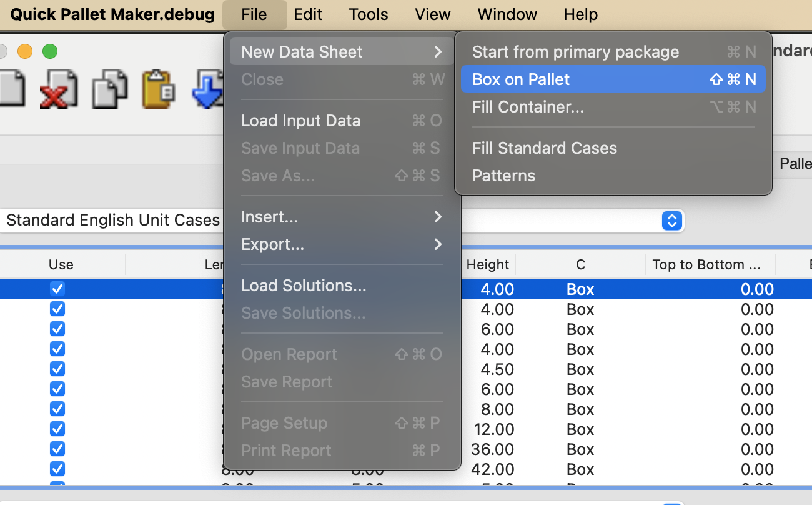
Task: Click the delete document icon with red X
Action: click(59, 89)
